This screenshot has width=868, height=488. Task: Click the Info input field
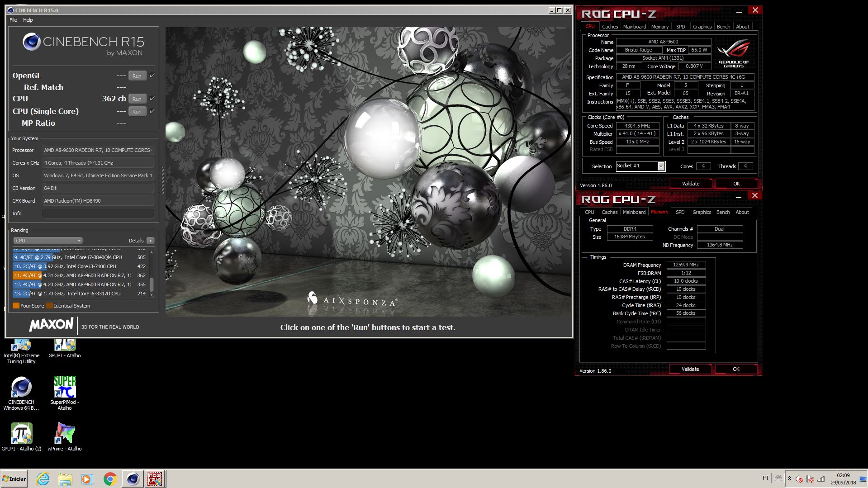[x=98, y=213]
